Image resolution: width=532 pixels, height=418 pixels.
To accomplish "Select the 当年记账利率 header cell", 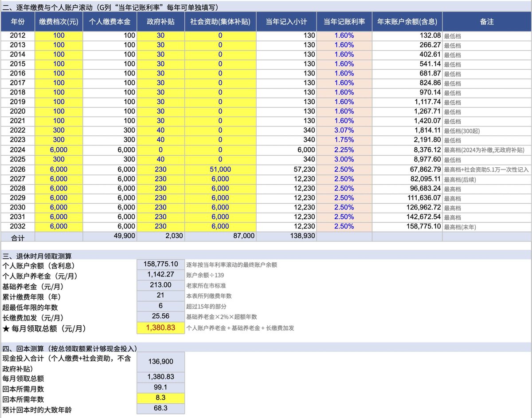I will pyautogui.click(x=344, y=22).
